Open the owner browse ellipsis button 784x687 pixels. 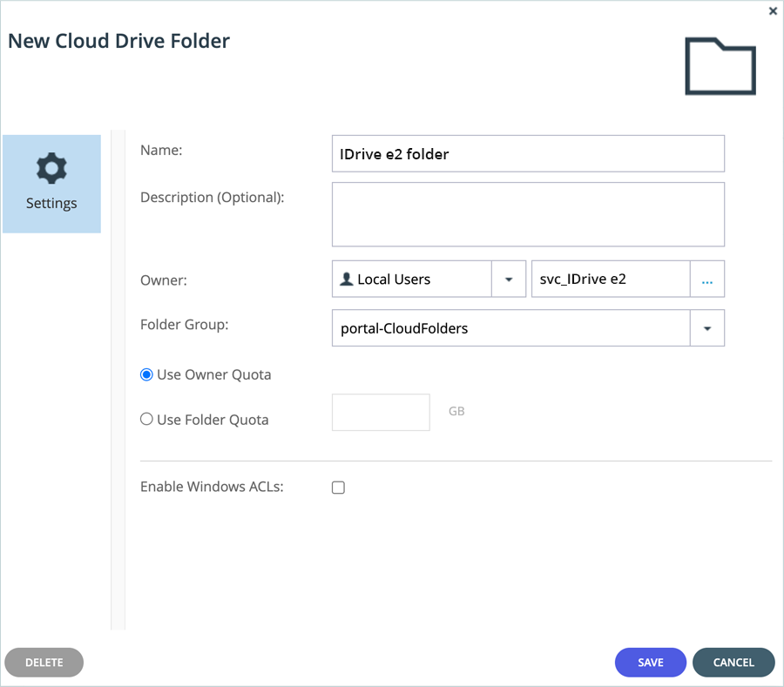706,280
